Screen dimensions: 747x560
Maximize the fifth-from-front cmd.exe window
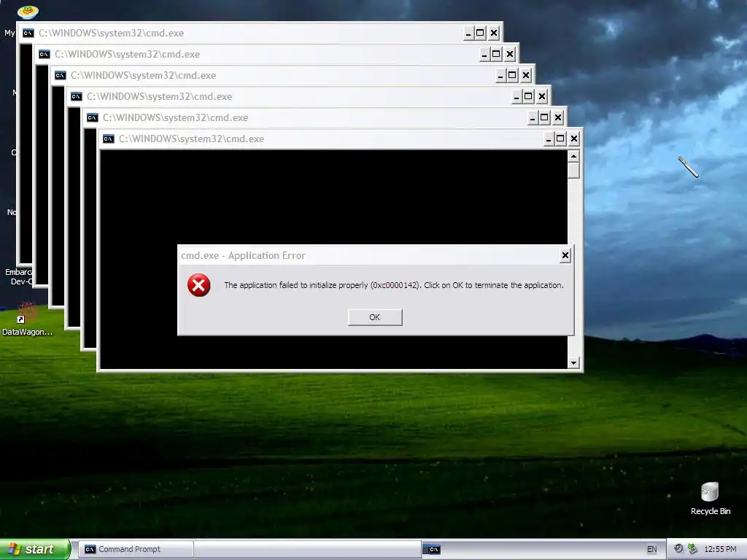(496, 54)
